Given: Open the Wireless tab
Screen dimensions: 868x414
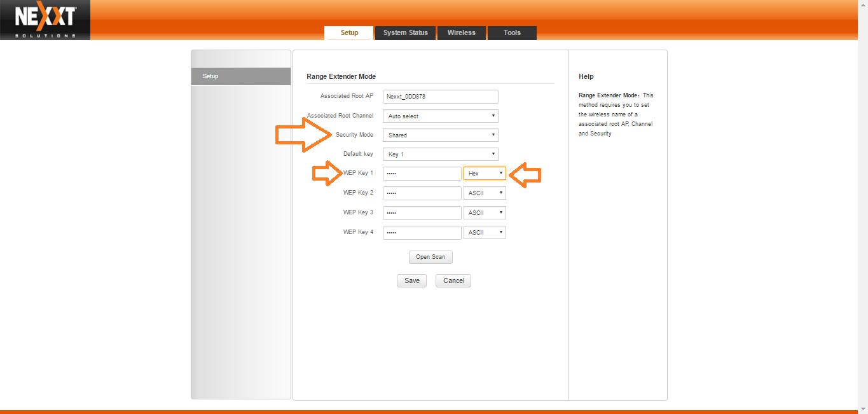Looking at the screenshot, I should (462, 33).
